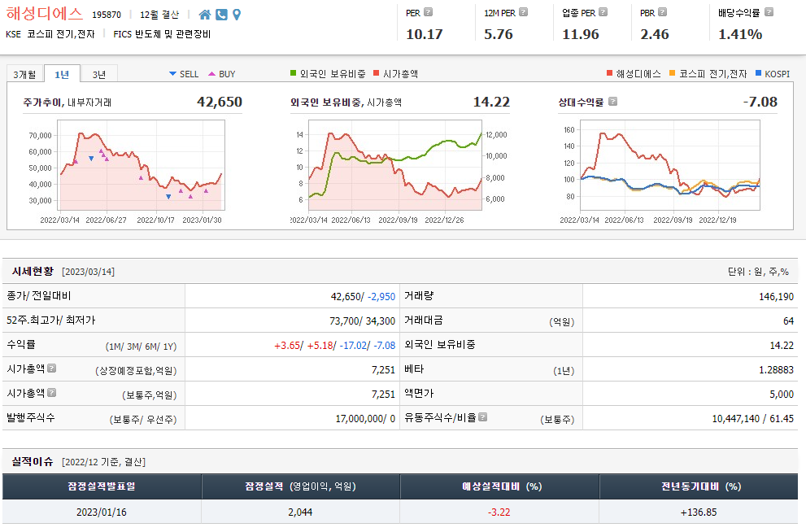Select the 1년 period tab
This screenshot has width=806, height=532.
(x=62, y=75)
